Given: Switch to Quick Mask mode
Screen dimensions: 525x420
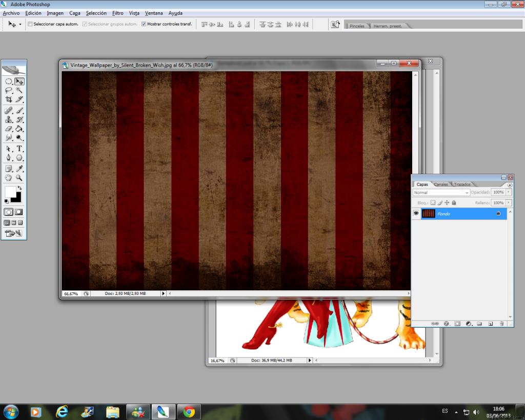Looking at the screenshot, I should [19, 212].
